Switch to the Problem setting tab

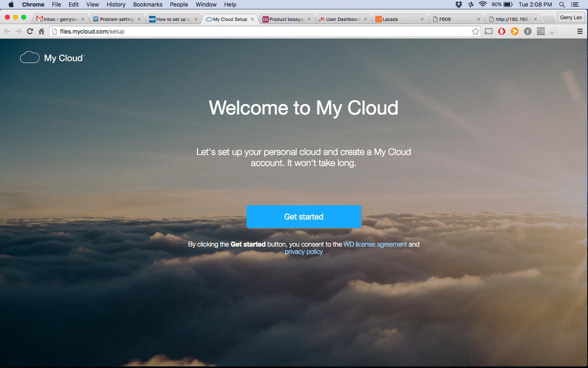(x=116, y=19)
